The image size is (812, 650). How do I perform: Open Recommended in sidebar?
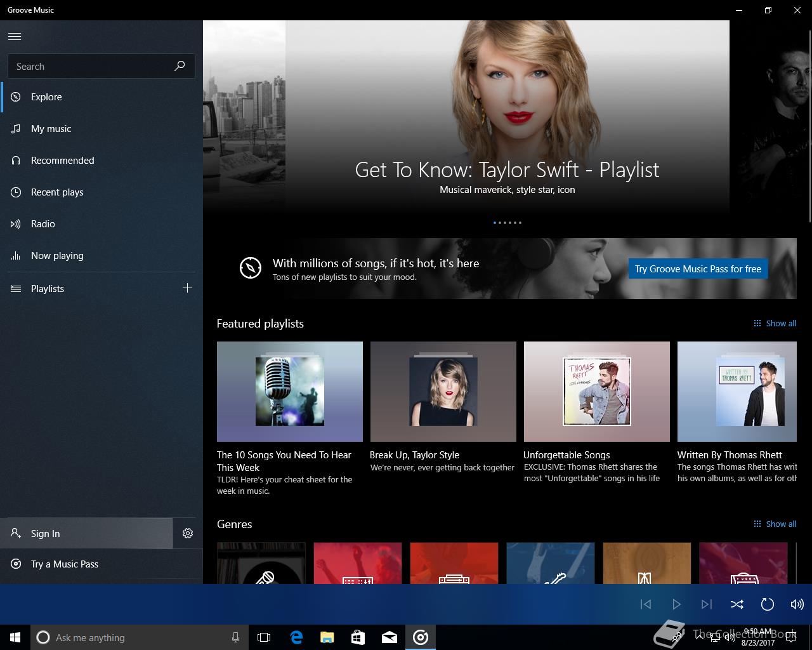coord(101,161)
